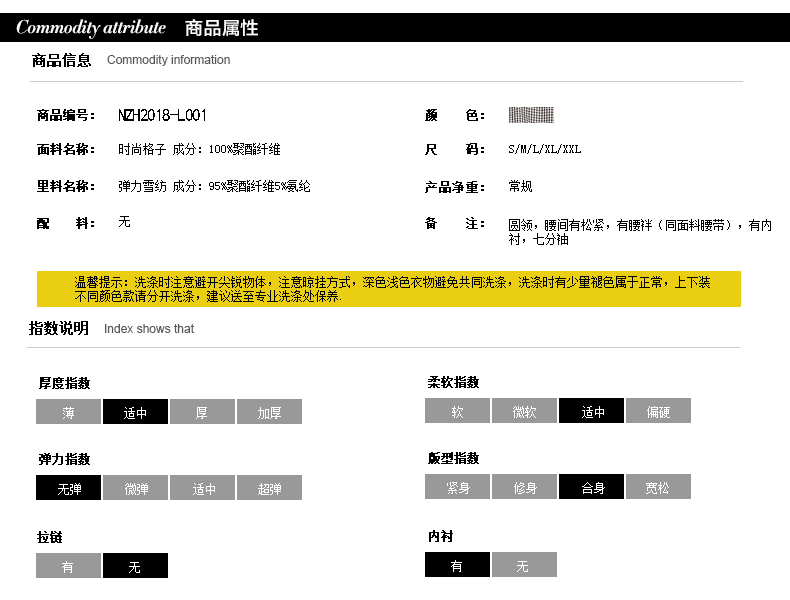
Task: Click the plaid color swatch next to 颜色
Action: (531, 115)
